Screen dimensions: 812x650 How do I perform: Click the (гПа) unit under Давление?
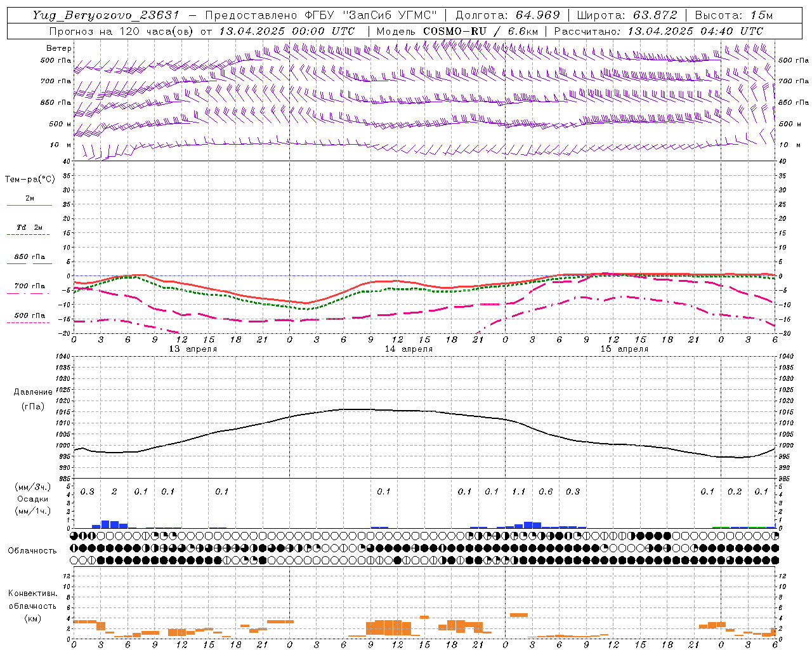[33, 406]
